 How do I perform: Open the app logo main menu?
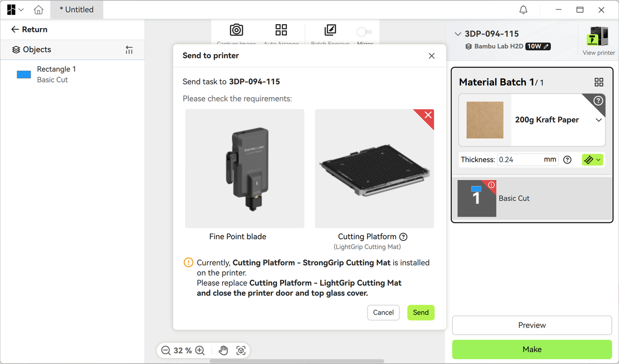tap(15, 10)
